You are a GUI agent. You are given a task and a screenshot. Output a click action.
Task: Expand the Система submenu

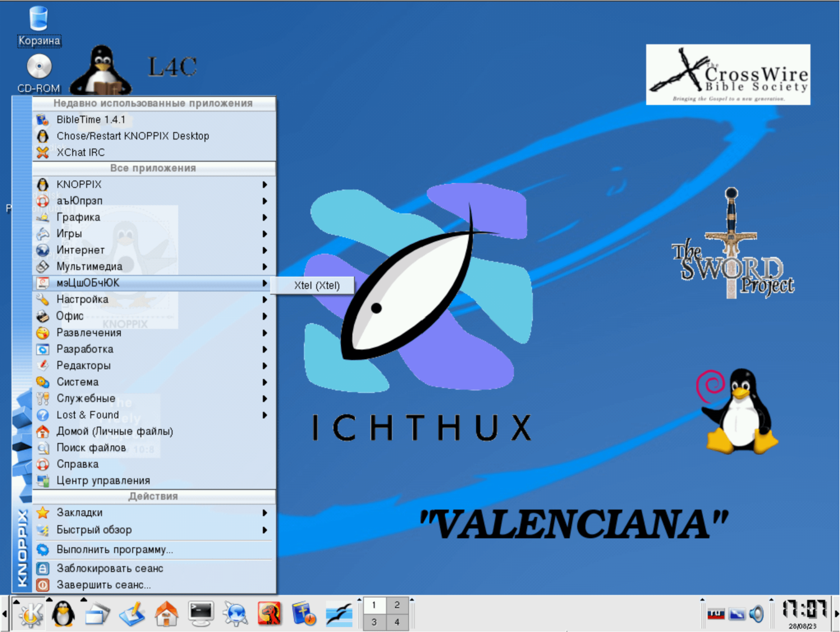pos(154,382)
